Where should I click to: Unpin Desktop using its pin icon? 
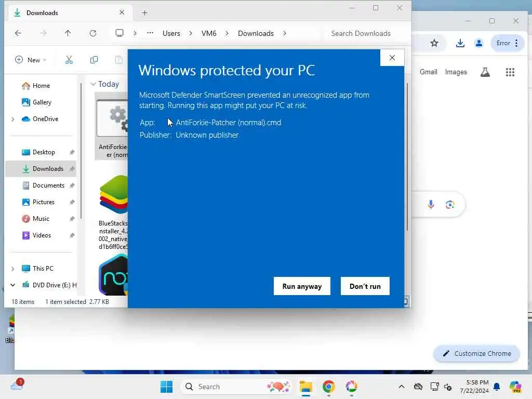click(72, 152)
